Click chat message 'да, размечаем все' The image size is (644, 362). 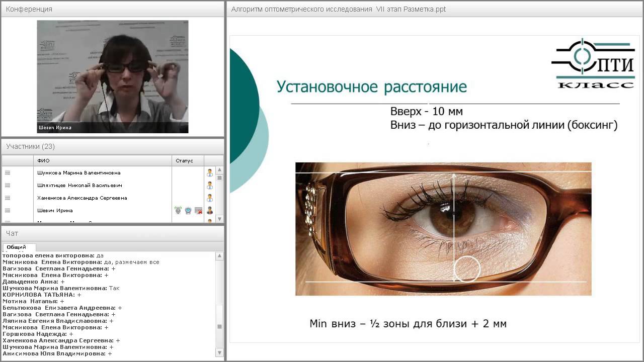click(131, 262)
